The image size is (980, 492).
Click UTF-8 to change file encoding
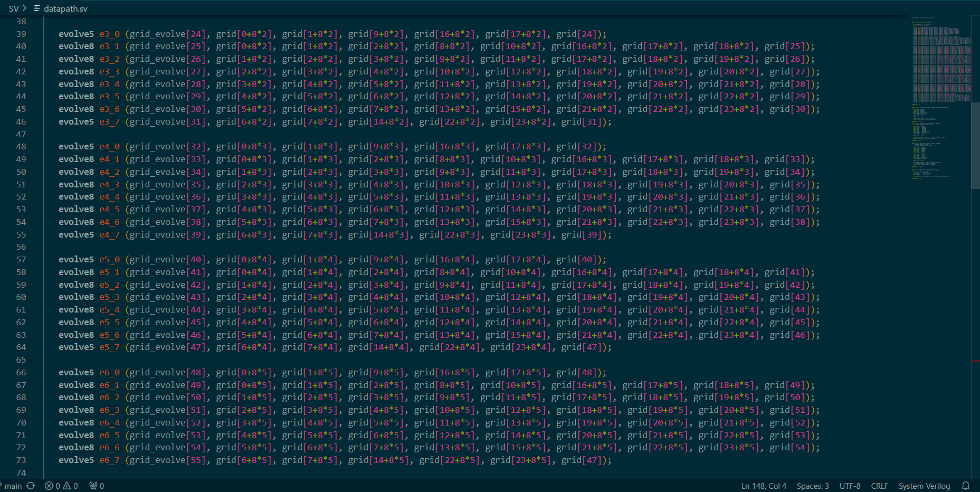[850, 486]
